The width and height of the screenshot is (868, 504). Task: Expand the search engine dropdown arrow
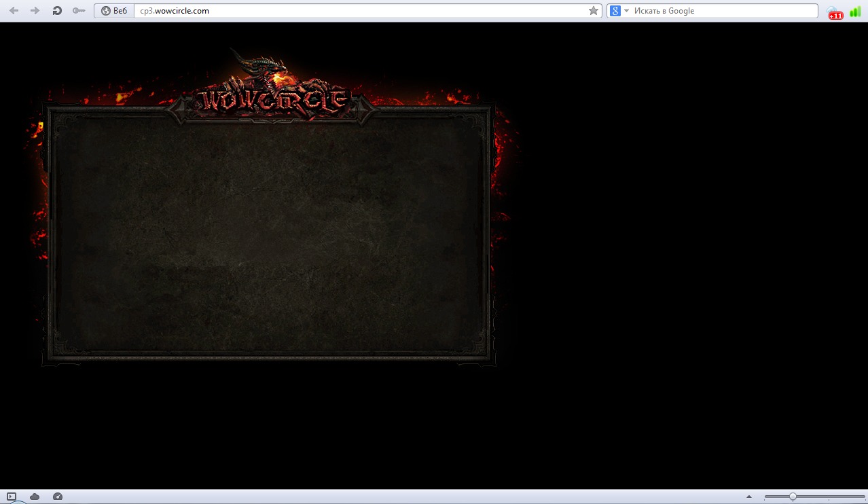626,11
